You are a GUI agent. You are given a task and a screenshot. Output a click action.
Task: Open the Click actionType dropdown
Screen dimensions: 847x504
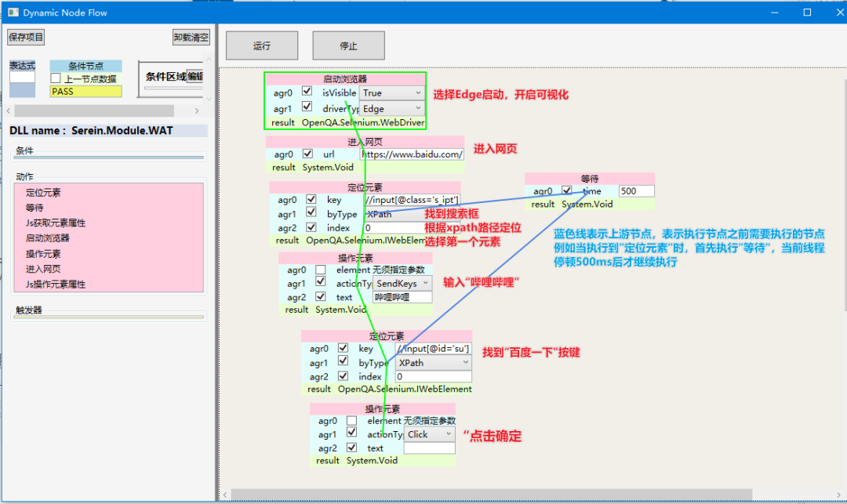coord(430,434)
